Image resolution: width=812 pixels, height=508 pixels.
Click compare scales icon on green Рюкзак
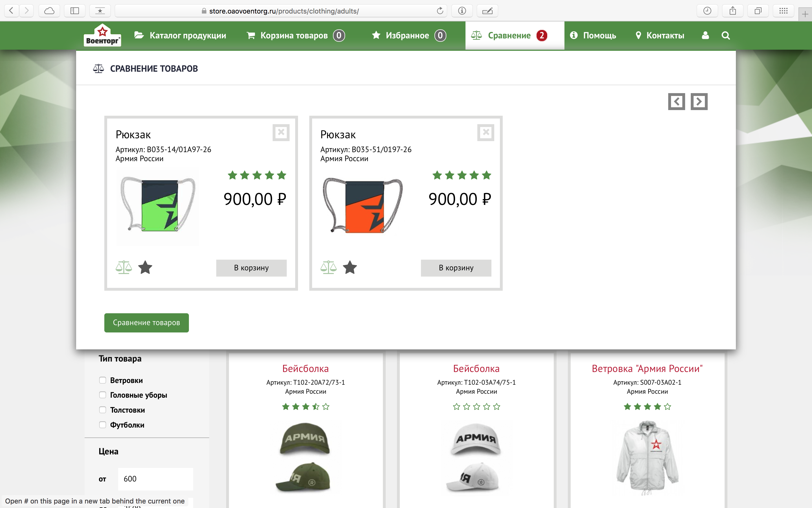coord(124,268)
